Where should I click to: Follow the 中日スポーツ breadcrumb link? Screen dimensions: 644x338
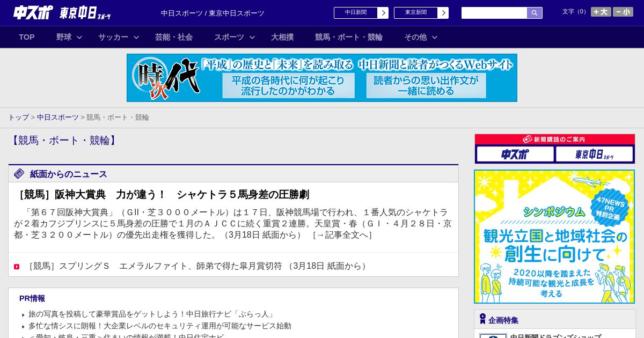click(58, 117)
